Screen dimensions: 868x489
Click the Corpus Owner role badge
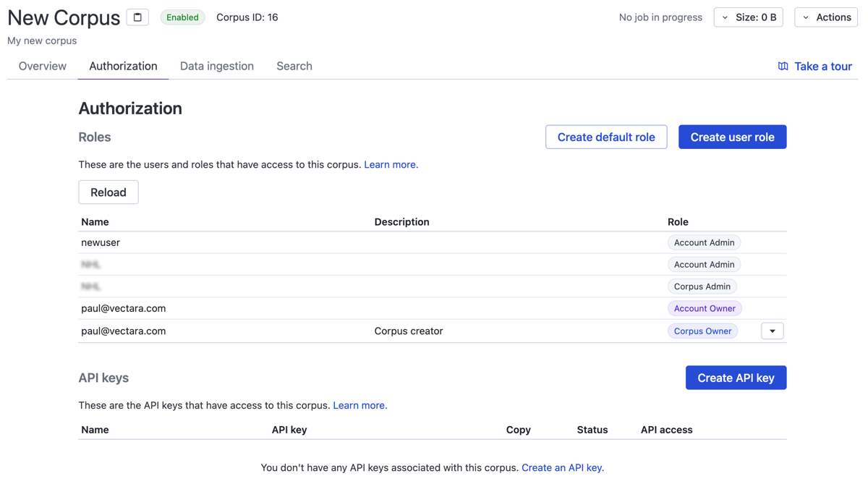coord(702,331)
